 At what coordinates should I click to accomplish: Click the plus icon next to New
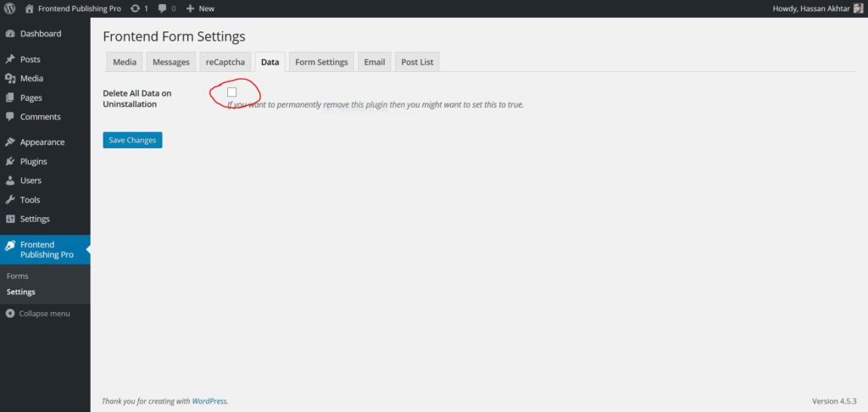coord(190,8)
